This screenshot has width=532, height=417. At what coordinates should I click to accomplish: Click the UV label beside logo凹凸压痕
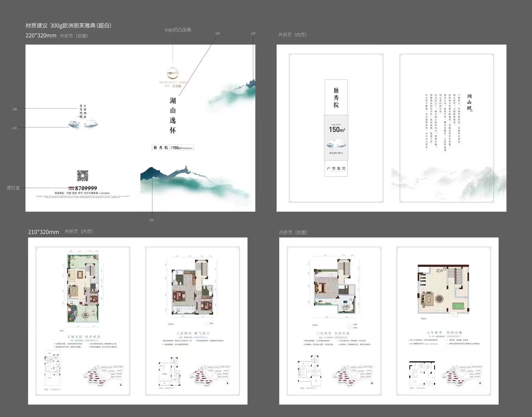pos(218,34)
